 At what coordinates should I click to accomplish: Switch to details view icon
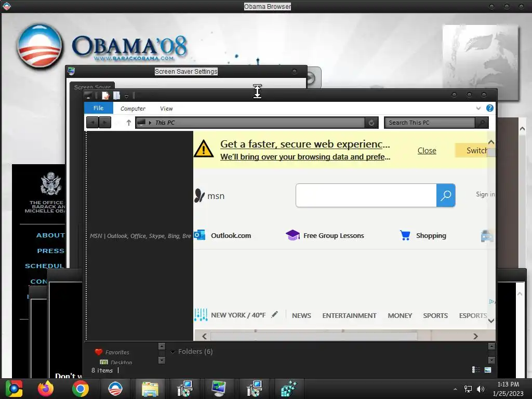[476, 370]
